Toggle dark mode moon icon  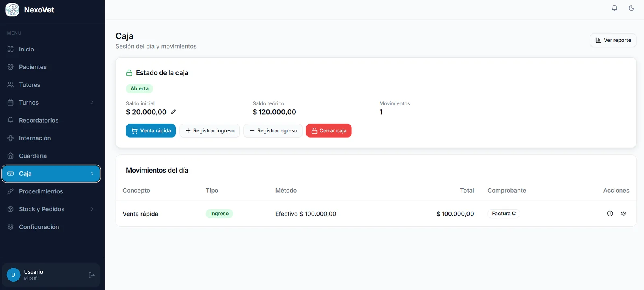[632, 8]
